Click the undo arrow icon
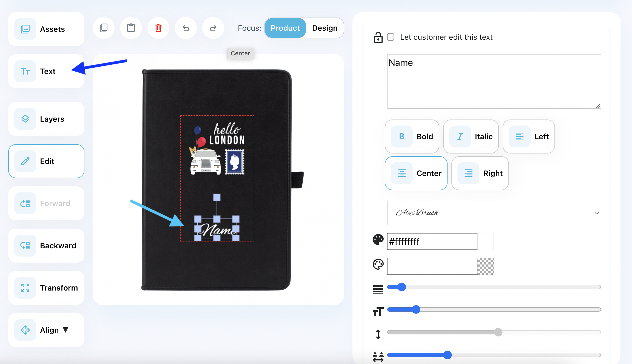632x364 pixels. click(186, 28)
